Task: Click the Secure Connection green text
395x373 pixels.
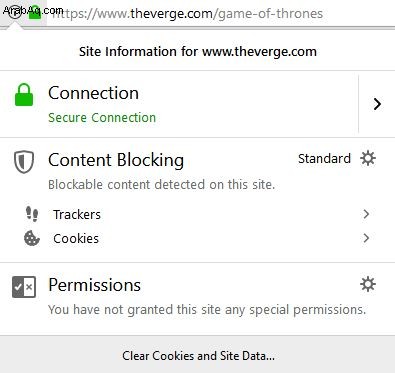Action: (102, 118)
